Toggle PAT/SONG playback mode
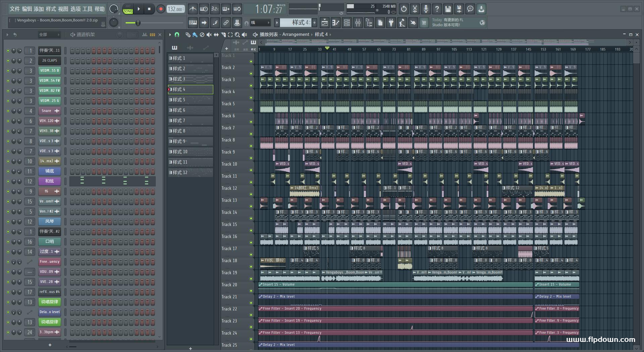 (128, 9)
